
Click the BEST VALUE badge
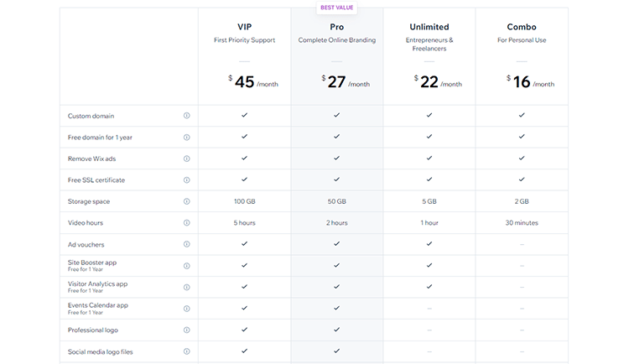click(336, 8)
